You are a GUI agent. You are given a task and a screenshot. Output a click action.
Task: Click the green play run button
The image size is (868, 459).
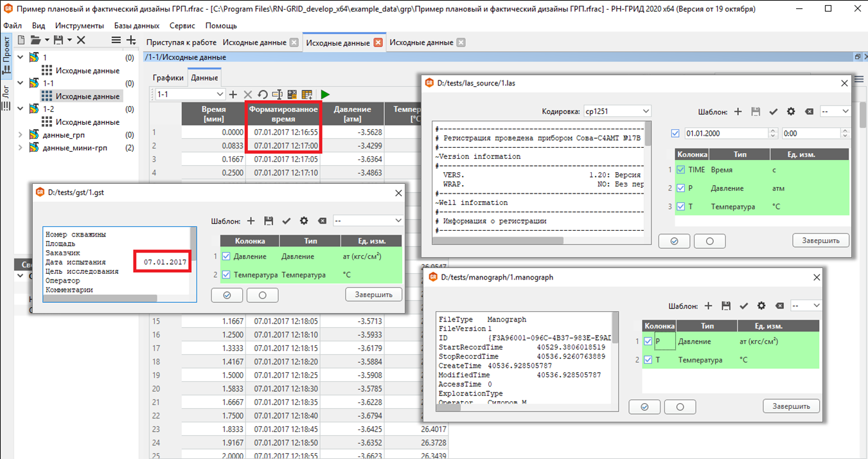(x=325, y=94)
